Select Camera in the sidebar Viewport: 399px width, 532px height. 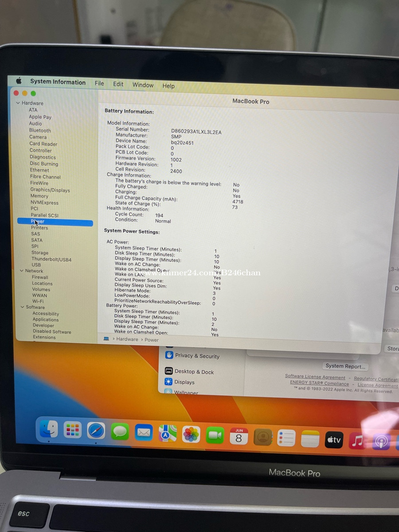pyautogui.click(x=38, y=137)
